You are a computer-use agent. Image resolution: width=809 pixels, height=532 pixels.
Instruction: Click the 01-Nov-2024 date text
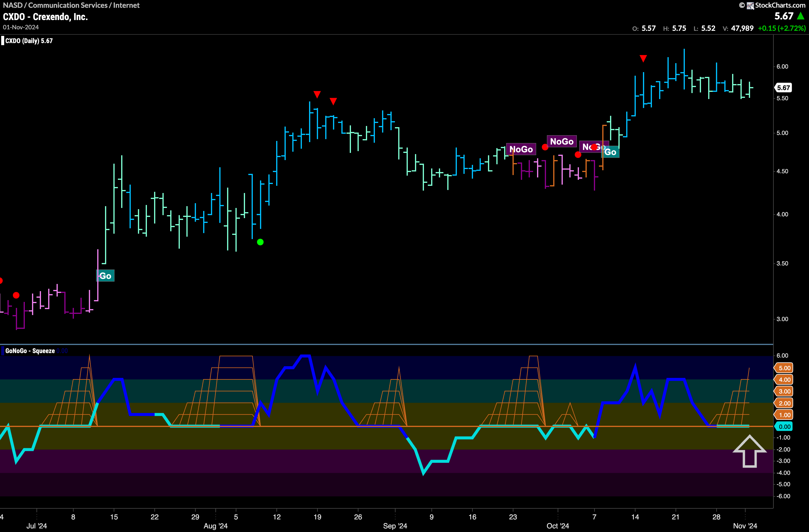pos(21,27)
